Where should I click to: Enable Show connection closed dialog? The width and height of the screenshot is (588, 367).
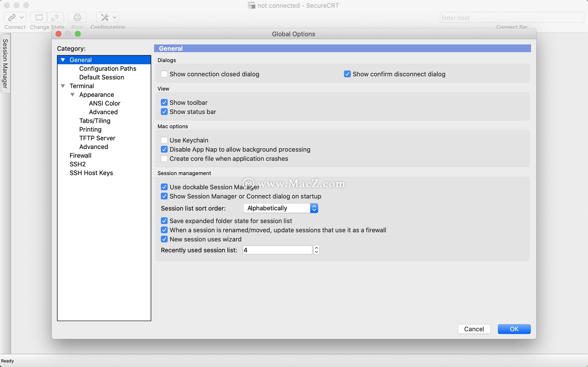[x=164, y=74]
